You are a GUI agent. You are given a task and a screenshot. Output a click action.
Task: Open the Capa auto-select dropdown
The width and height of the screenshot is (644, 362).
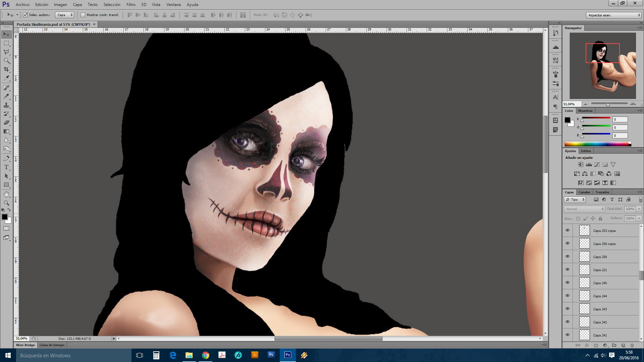(64, 15)
